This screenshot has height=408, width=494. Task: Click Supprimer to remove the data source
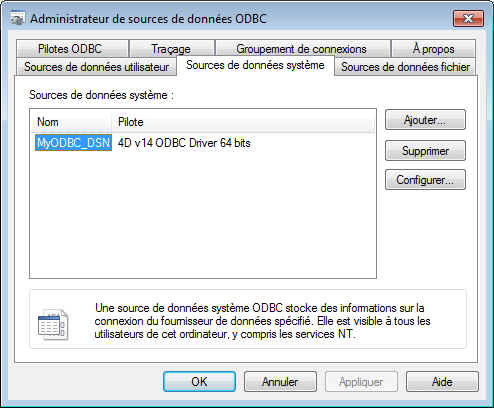point(425,151)
